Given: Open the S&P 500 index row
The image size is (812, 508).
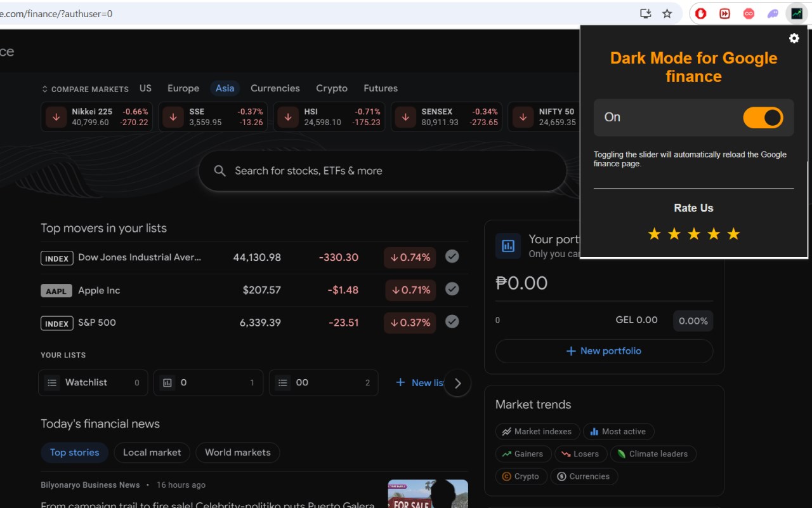Looking at the screenshot, I should (x=254, y=323).
